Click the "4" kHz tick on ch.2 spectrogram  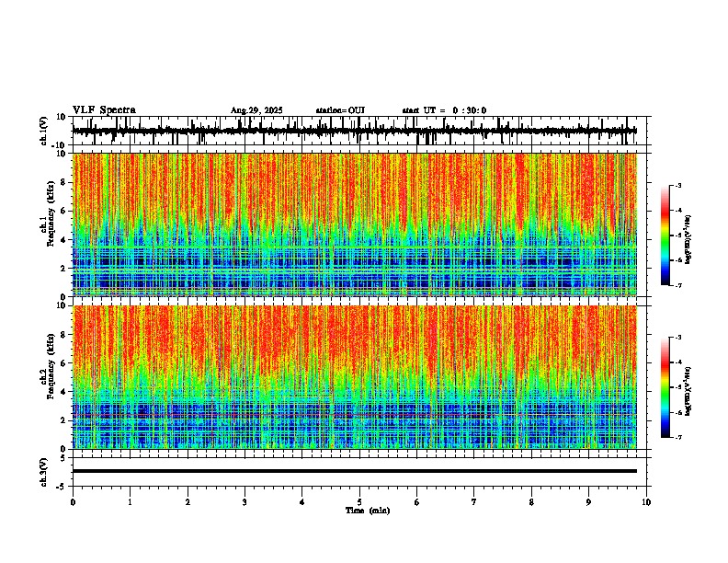click(63, 392)
